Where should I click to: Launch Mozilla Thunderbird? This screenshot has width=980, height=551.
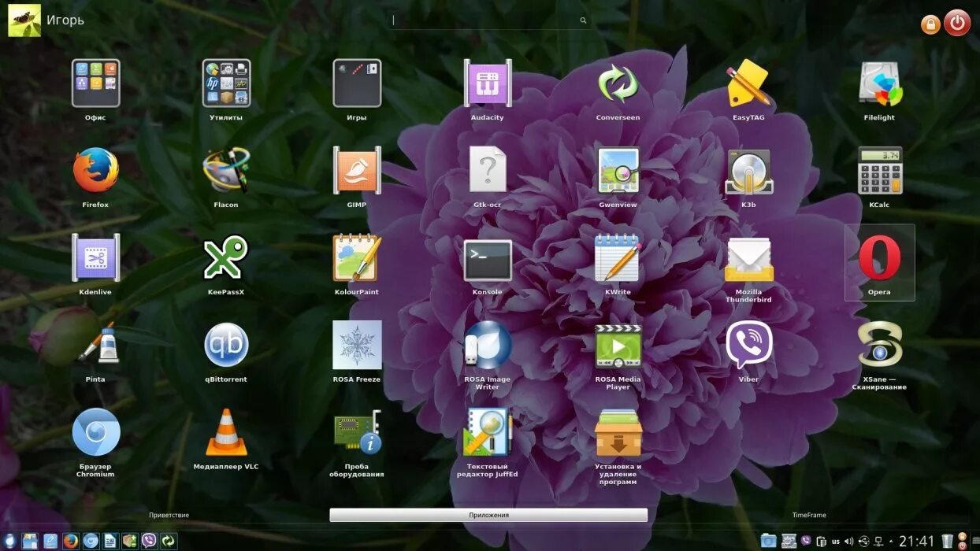tap(748, 260)
